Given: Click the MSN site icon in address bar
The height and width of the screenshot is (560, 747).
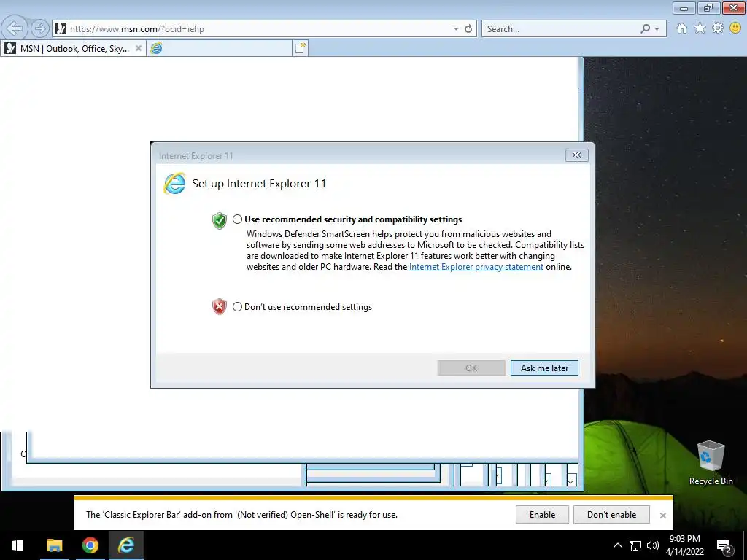Looking at the screenshot, I should pyautogui.click(x=61, y=29).
